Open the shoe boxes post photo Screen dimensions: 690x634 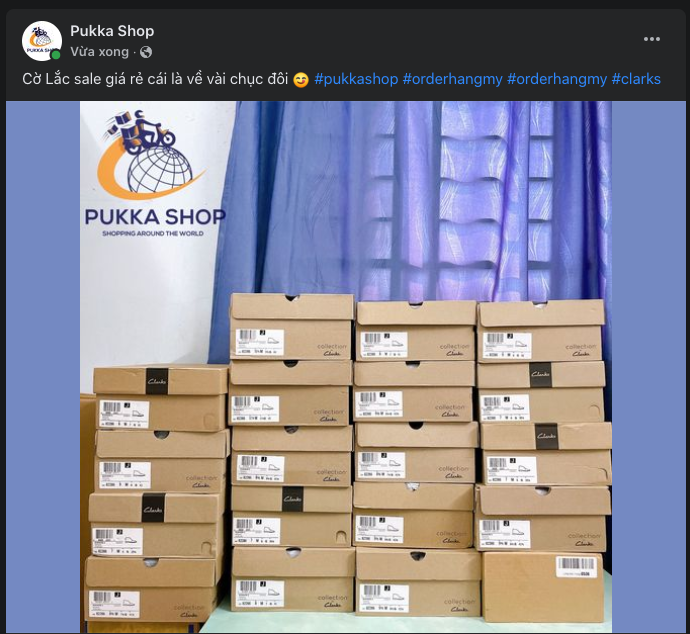[x=345, y=367]
